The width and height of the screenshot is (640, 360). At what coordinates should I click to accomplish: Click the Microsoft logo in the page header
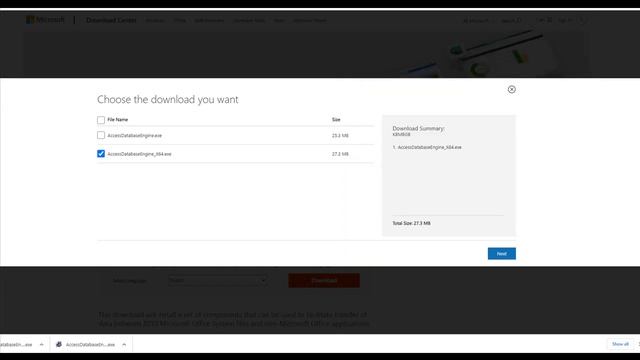click(x=45, y=20)
